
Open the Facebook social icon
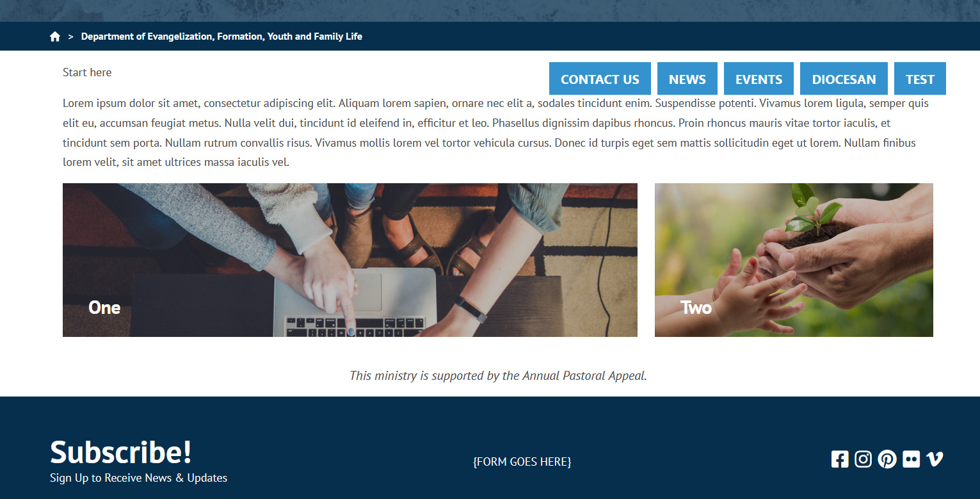[840, 459]
